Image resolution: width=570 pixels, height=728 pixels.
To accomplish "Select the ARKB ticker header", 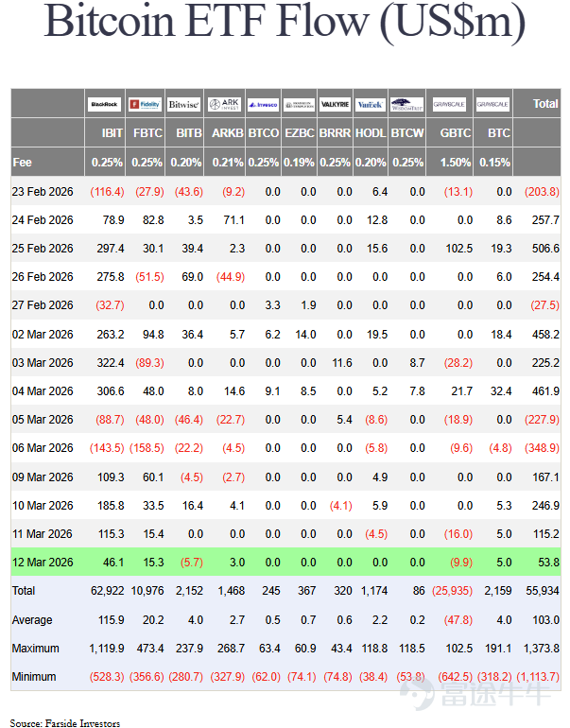I will 228,133.
